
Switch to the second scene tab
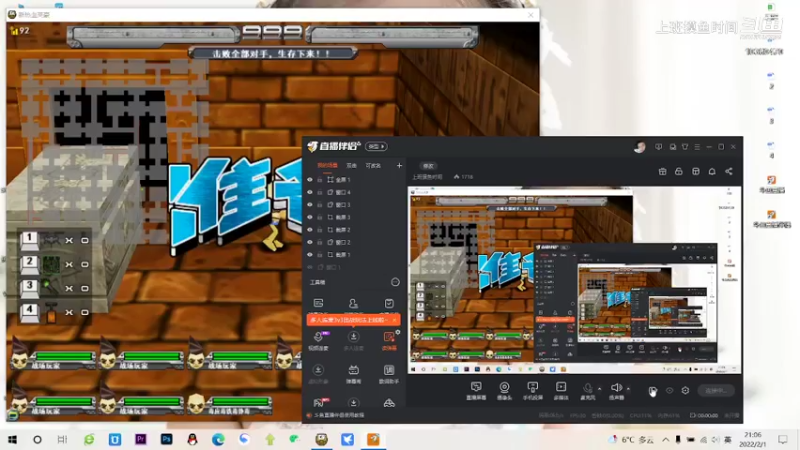(x=352, y=165)
